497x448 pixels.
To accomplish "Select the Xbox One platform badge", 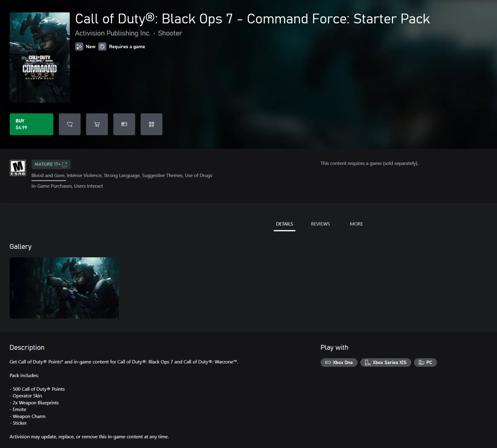I will 339,362.
